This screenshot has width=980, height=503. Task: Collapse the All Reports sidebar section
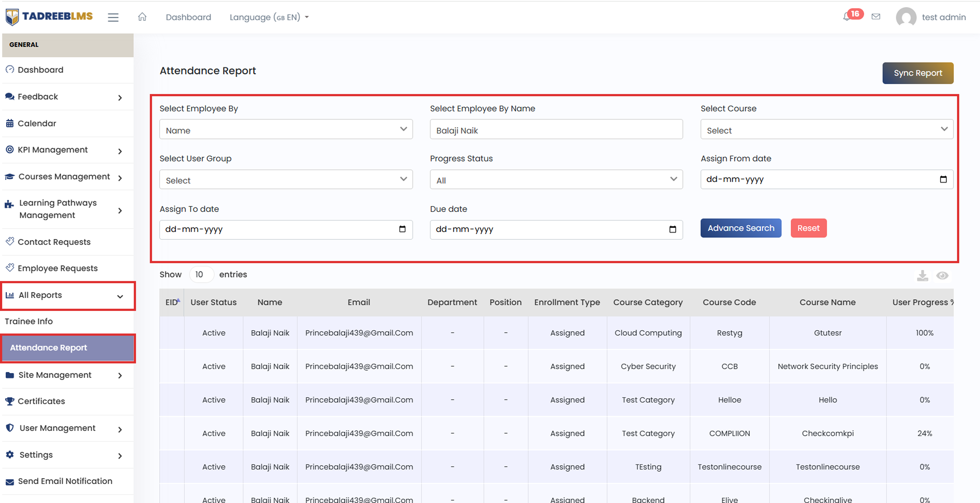click(x=68, y=295)
